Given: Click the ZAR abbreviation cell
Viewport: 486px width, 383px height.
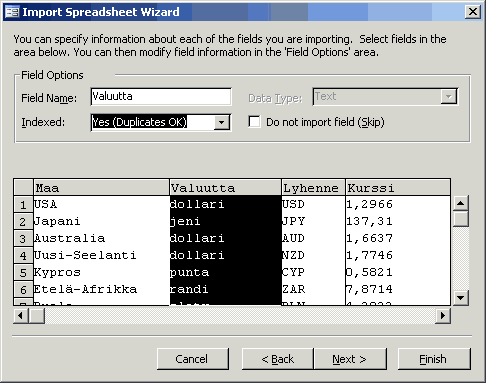Looking at the screenshot, I should pos(313,289).
